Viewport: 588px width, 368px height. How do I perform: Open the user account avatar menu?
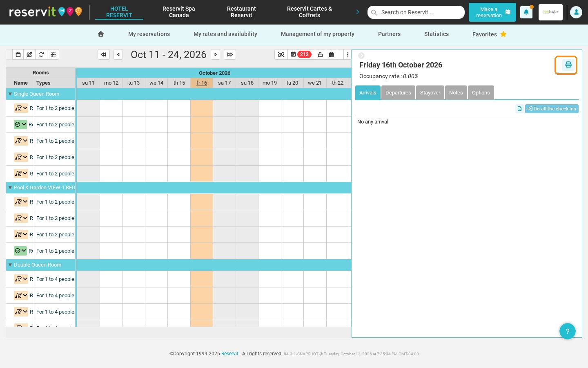[x=576, y=12]
